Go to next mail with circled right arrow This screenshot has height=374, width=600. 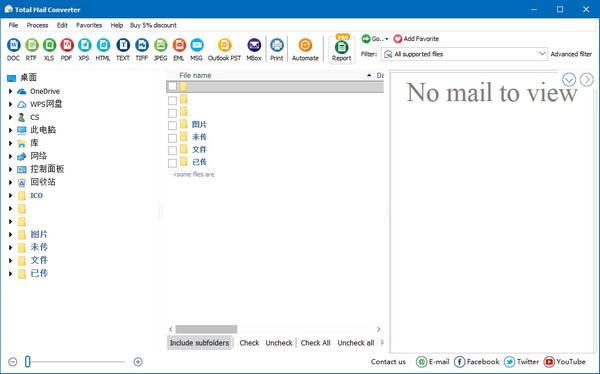[x=587, y=80]
